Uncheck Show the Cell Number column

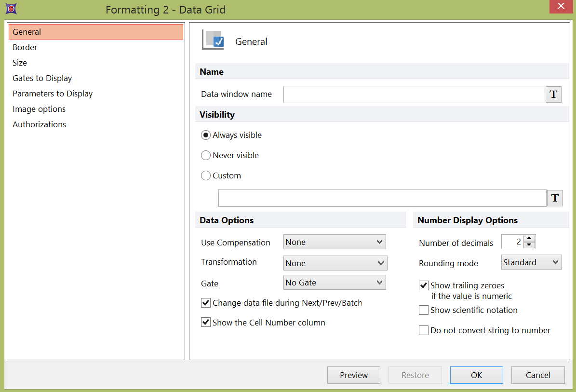tap(206, 323)
